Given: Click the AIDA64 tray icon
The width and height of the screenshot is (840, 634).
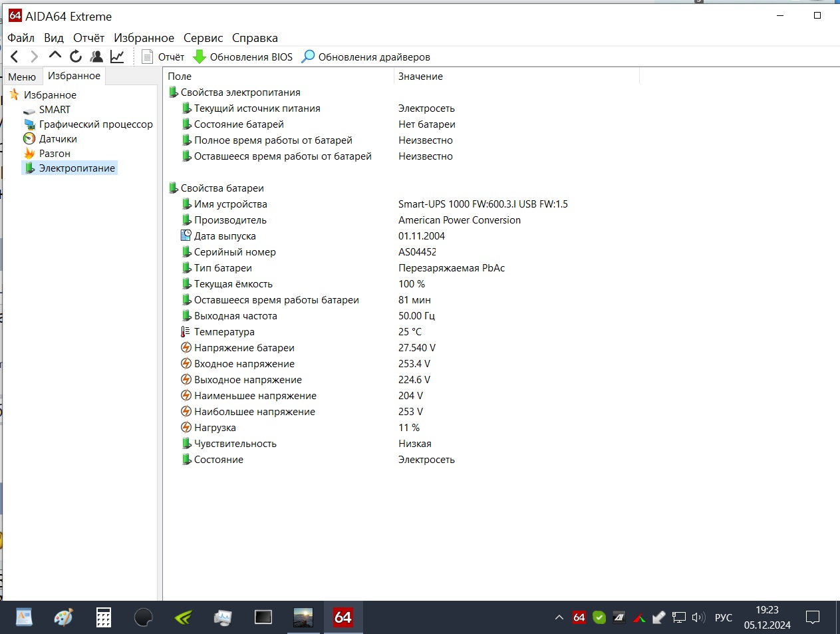Looking at the screenshot, I should [579, 617].
